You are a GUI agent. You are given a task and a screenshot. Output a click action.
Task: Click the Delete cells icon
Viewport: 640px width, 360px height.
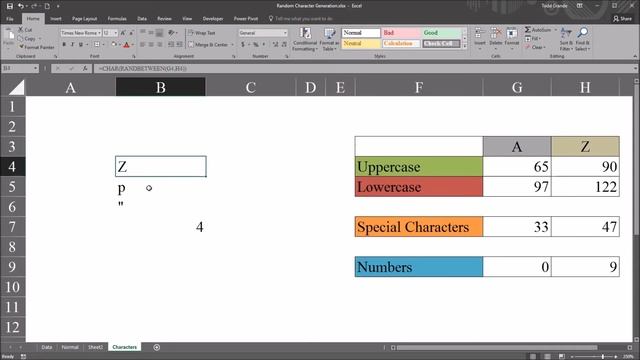click(x=496, y=37)
